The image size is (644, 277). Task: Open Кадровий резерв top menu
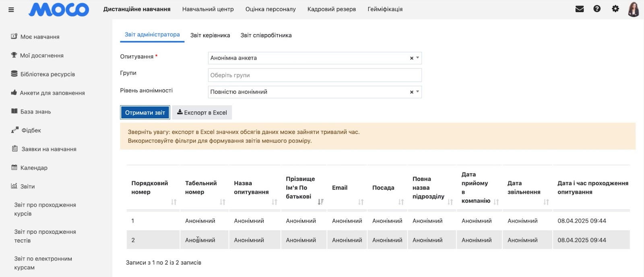(332, 9)
